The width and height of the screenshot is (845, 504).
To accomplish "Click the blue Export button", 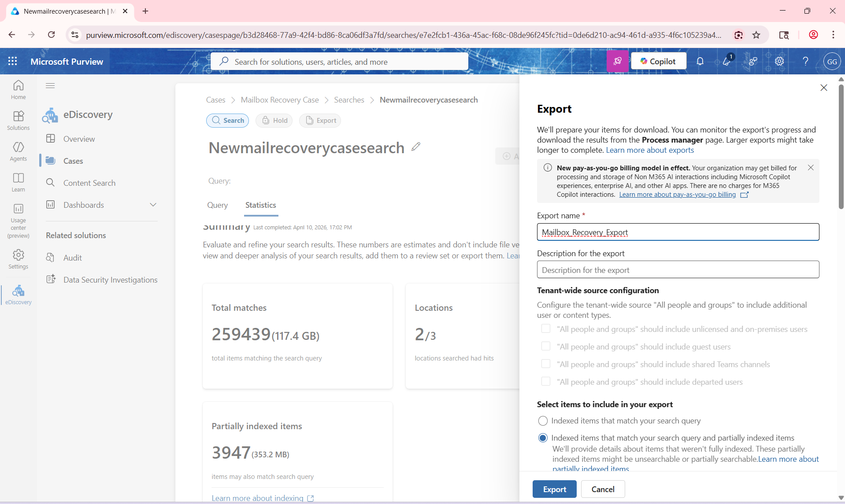I will pos(554,489).
